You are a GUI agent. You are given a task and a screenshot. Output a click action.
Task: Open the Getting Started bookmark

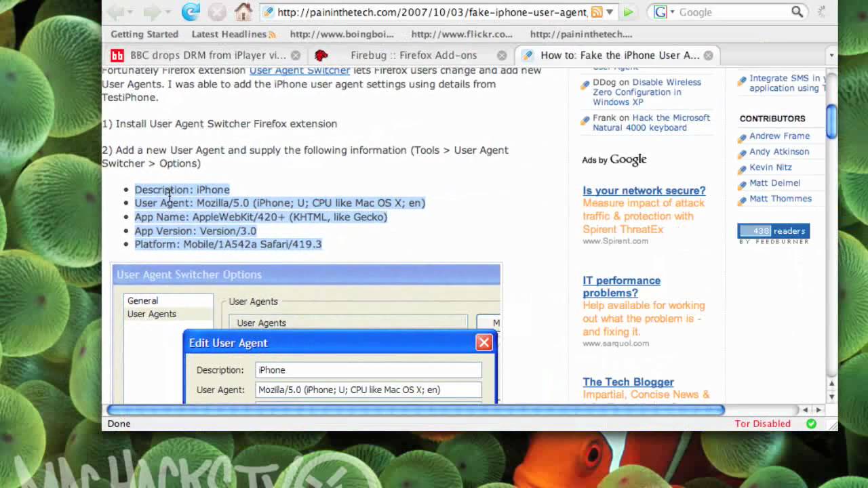[x=144, y=35]
